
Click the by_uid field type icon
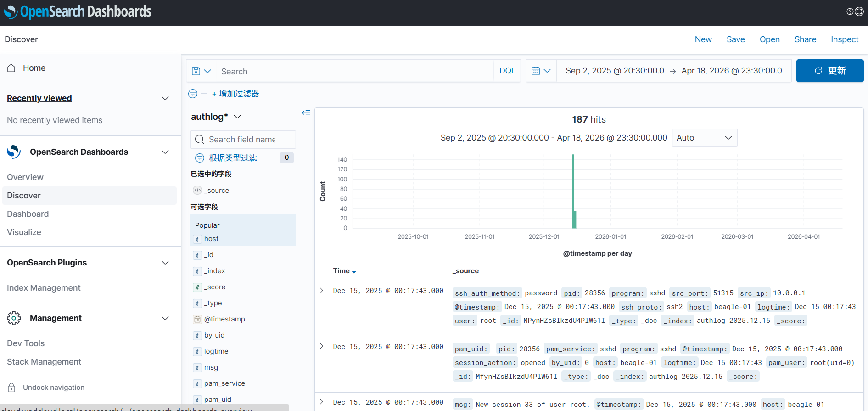point(197,335)
